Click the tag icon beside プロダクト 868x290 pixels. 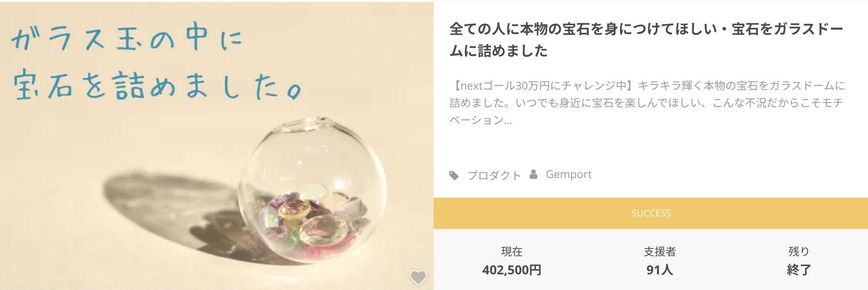(454, 175)
